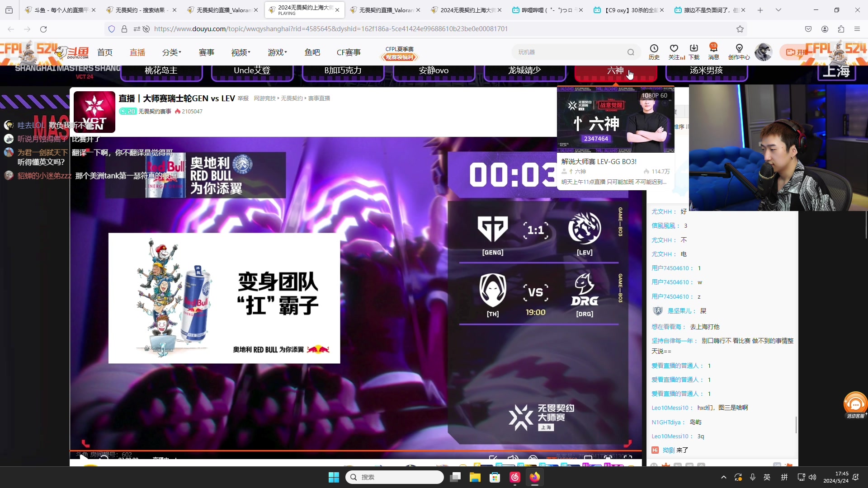This screenshot has width=868, height=488.
Task: Open the list all tabs chevron
Action: tap(778, 10)
